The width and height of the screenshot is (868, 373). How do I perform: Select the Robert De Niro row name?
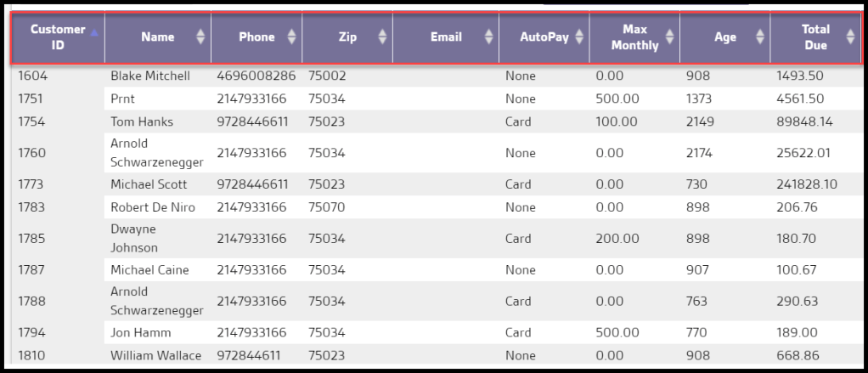(x=153, y=207)
